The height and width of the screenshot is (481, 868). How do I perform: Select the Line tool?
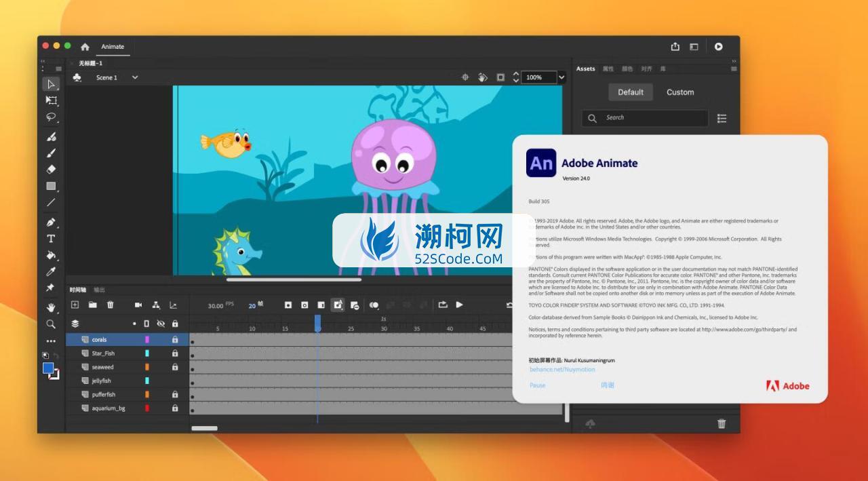(51, 202)
